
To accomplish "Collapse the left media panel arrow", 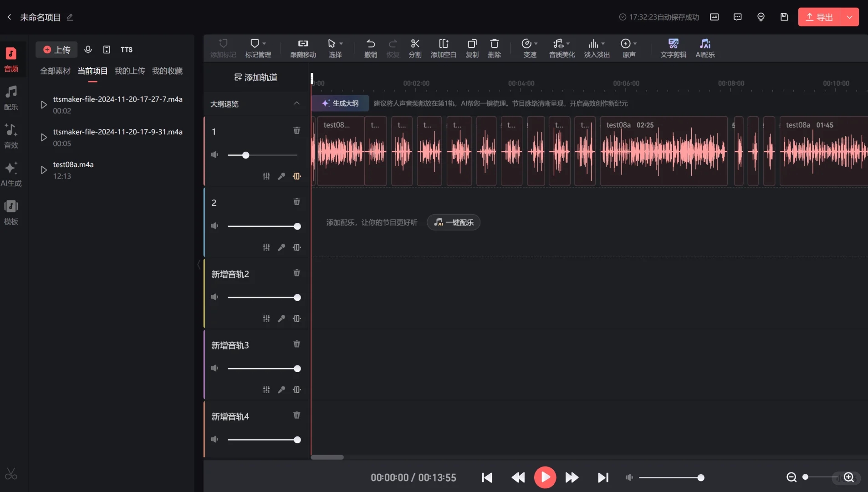I will point(199,264).
